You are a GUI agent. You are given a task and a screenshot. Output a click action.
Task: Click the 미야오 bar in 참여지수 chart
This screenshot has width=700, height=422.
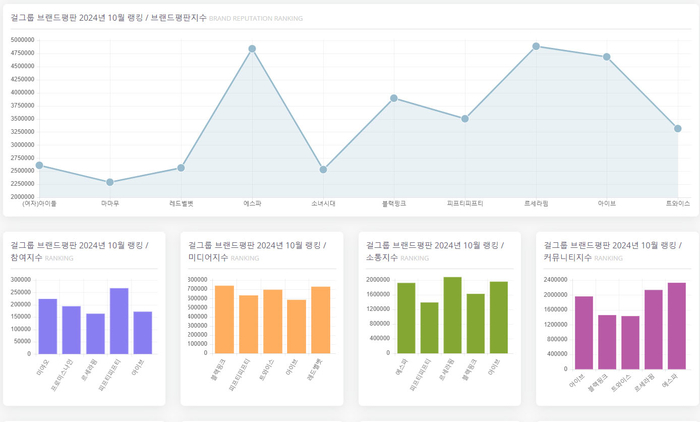click(48, 326)
